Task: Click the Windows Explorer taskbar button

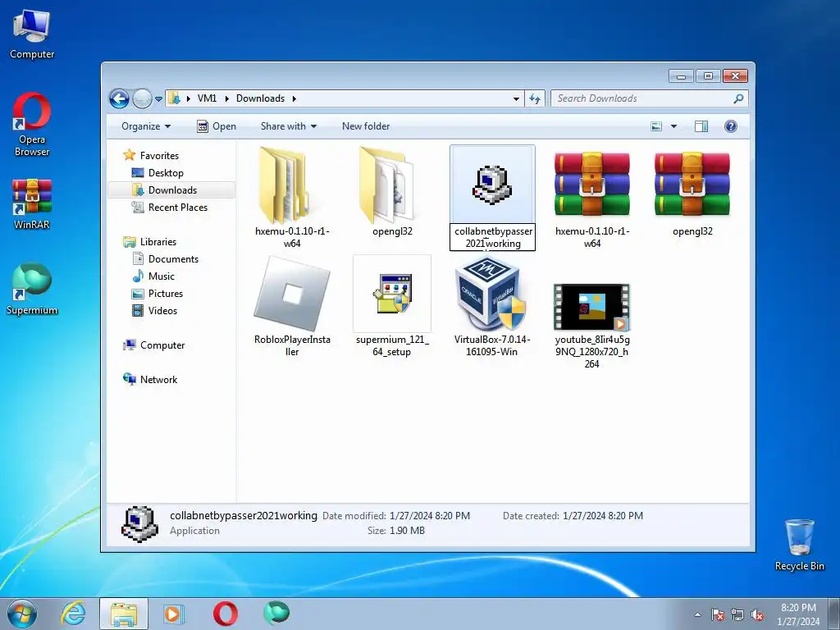Action: (x=124, y=614)
